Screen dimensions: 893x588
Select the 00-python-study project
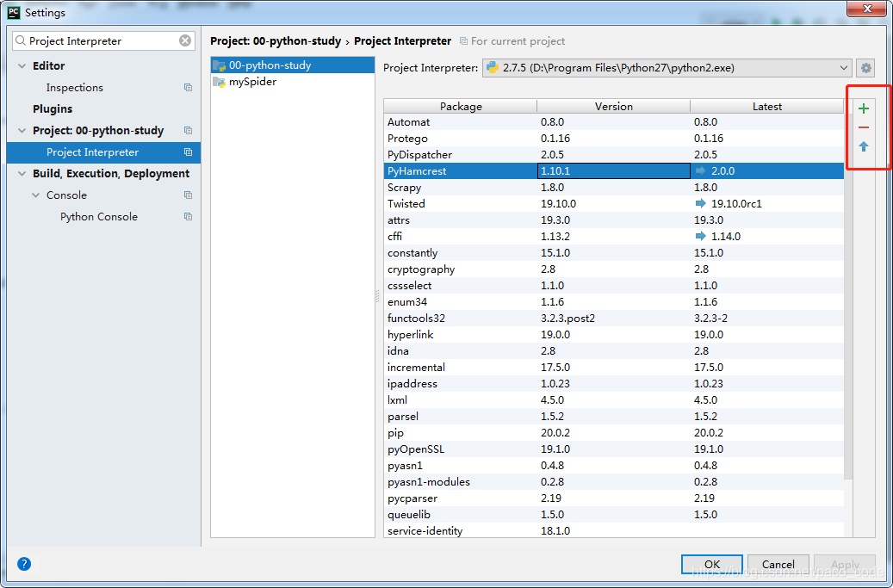click(x=292, y=65)
